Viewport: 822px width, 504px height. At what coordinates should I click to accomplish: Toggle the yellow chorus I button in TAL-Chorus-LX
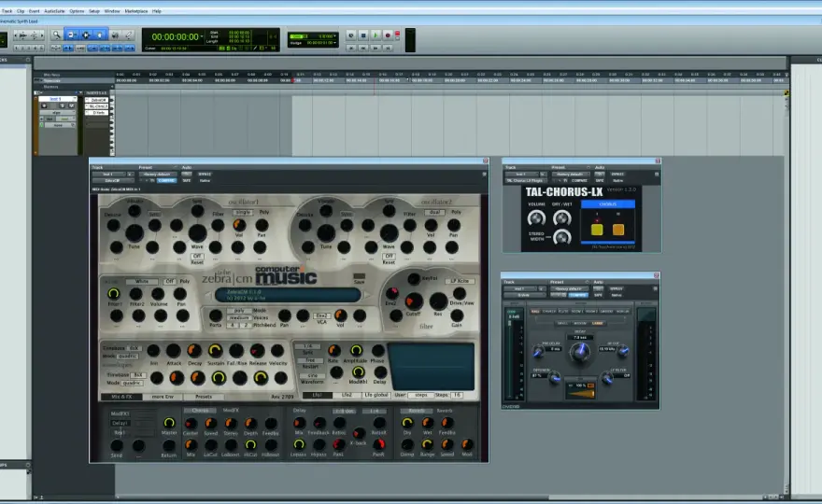coord(597,229)
